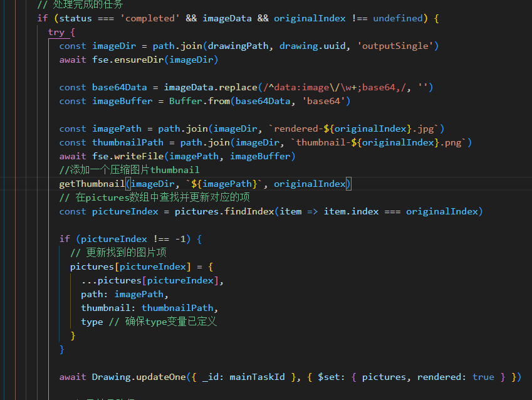The height and width of the screenshot is (400, 532).
Task: Click 'base64' string argument
Action: (323, 101)
